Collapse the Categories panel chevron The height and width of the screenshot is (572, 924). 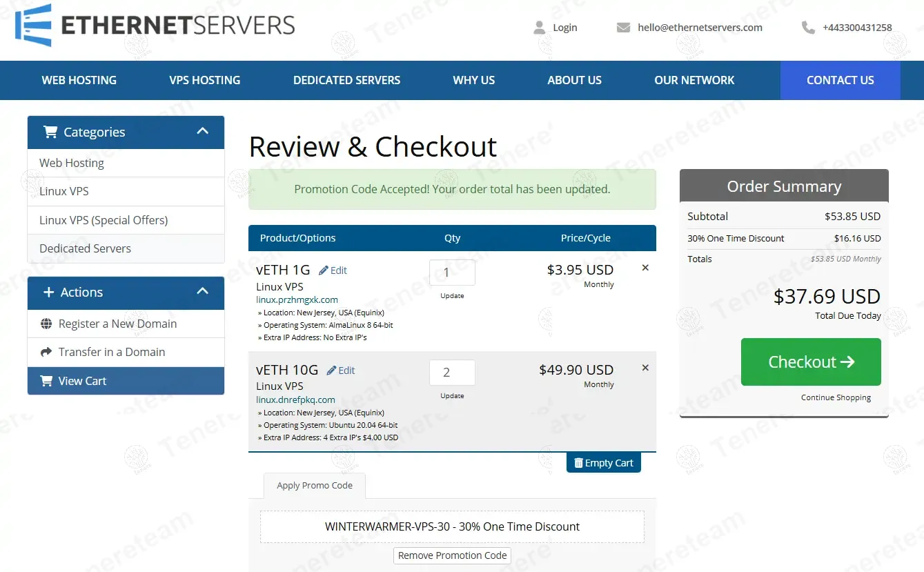[202, 131]
